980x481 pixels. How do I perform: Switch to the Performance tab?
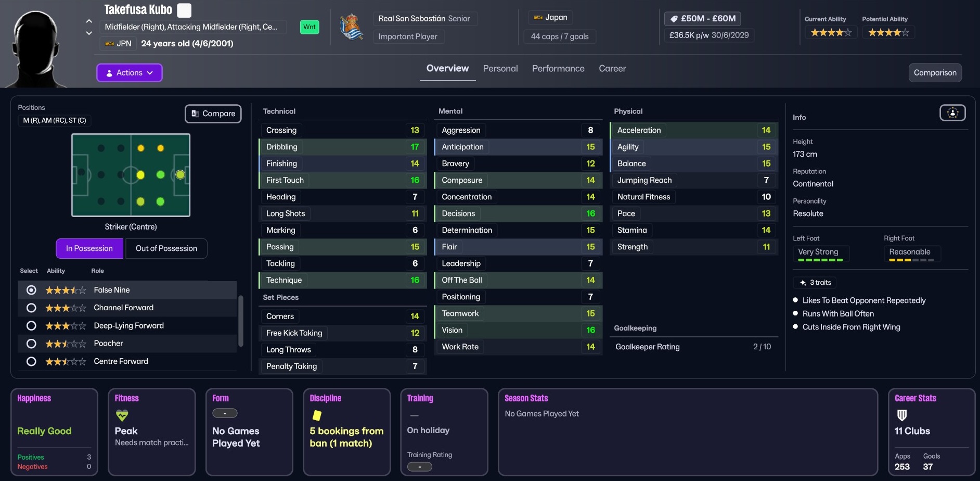[x=558, y=69]
